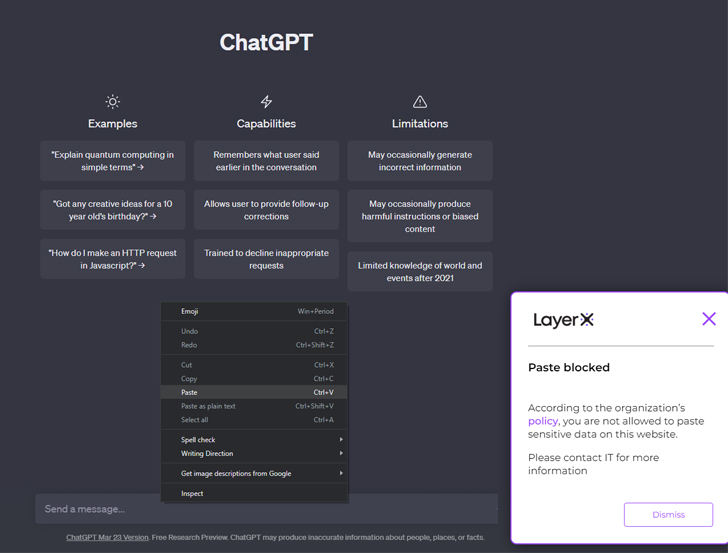Choose Paste from the context menu
728x553 pixels.
[254, 392]
